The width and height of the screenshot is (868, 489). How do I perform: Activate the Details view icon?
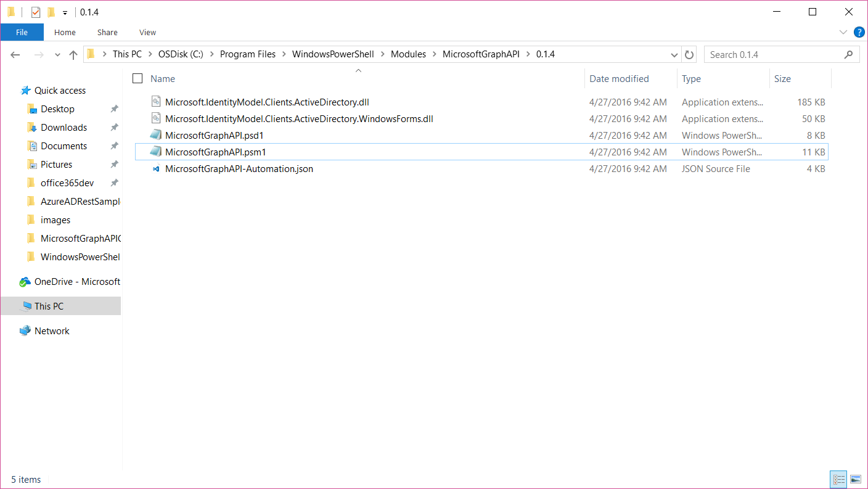(x=838, y=479)
